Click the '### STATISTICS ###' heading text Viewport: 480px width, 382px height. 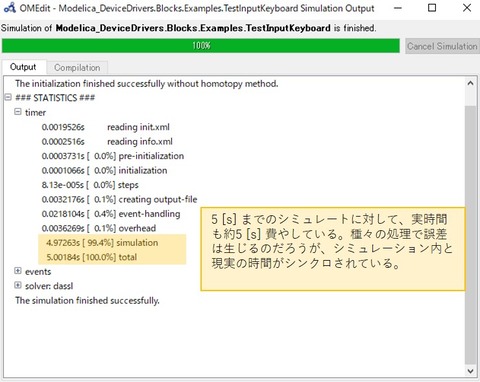click(55, 98)
